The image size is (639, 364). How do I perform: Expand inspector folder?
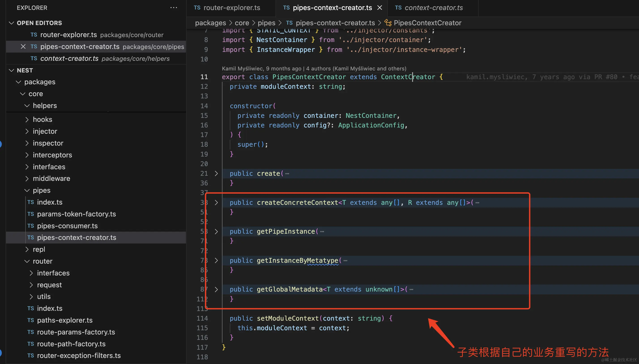click(x=27, y=143)
